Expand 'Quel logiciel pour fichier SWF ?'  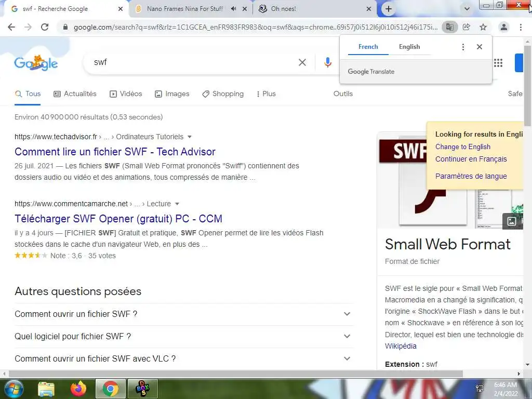pos(184,337)
